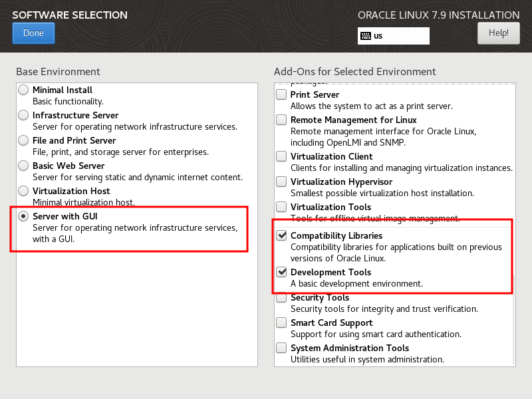Image resolution: width=532 pixels, height=399 pixels.
Task: Open the Help! button
Action: [x=498, y=33]
